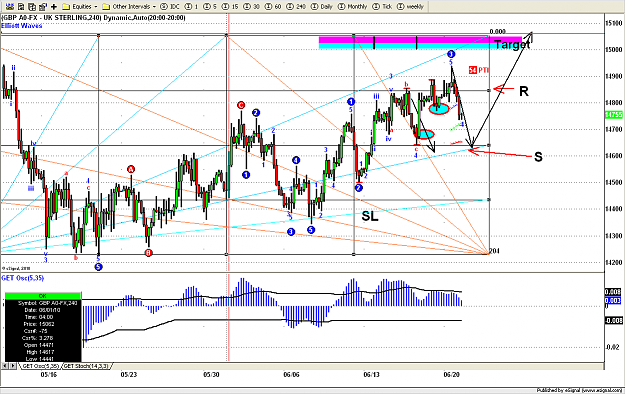This screenshot has height=394, width=625.
Task: Switch to the Daily interval
Action: pyautogui.click(x=321, y=6)
